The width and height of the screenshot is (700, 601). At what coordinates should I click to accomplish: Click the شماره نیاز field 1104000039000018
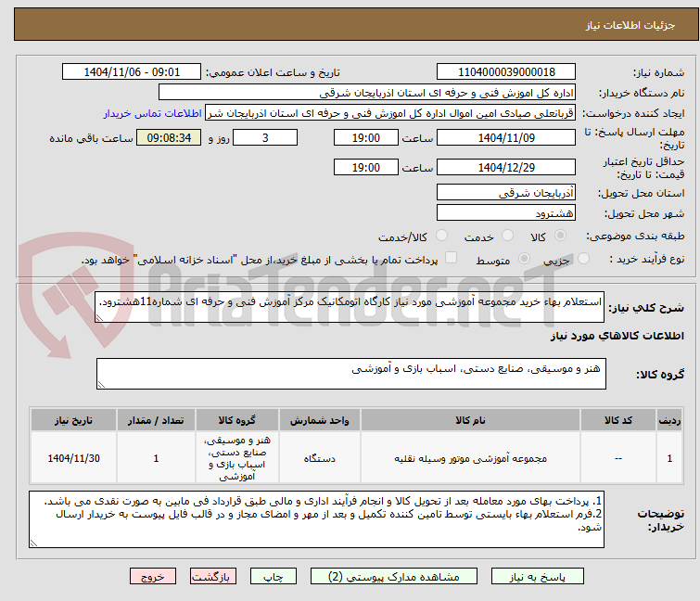click(x=506, y=72)
